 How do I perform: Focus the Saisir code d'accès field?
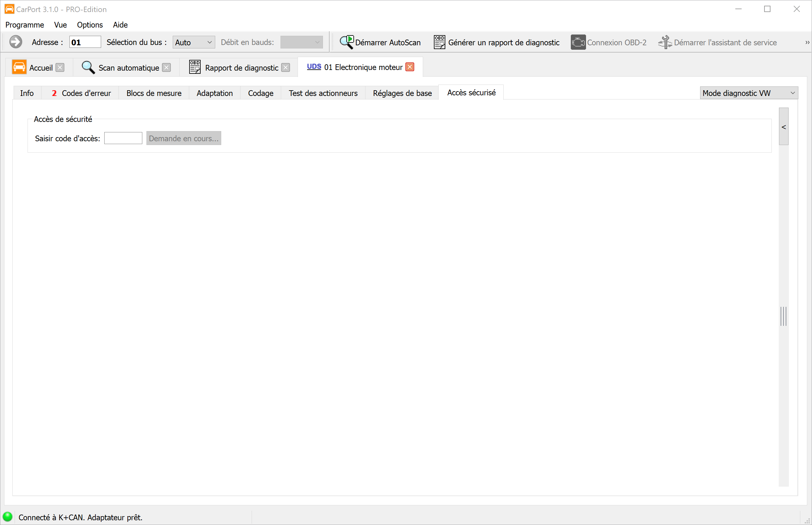tap(123, 138)
